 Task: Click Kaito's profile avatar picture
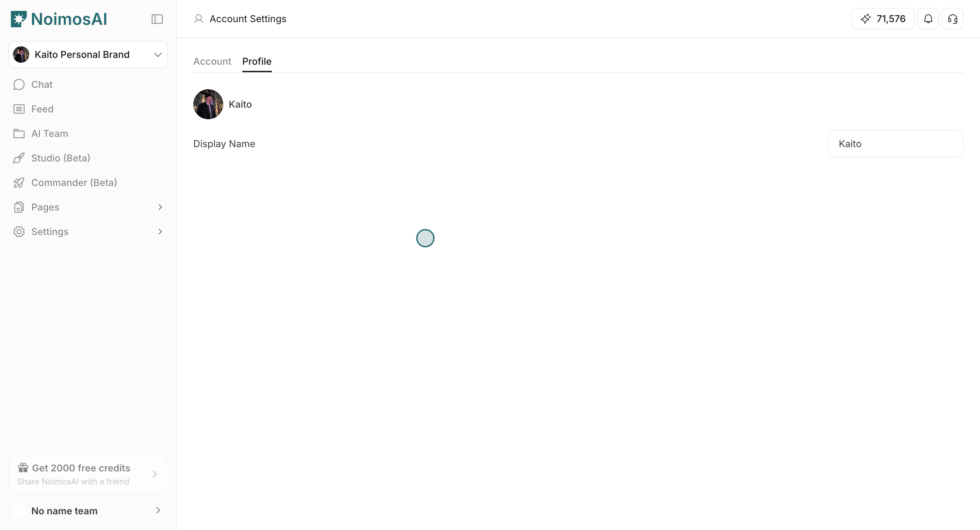pyautogui.click(x=208, y=104)
